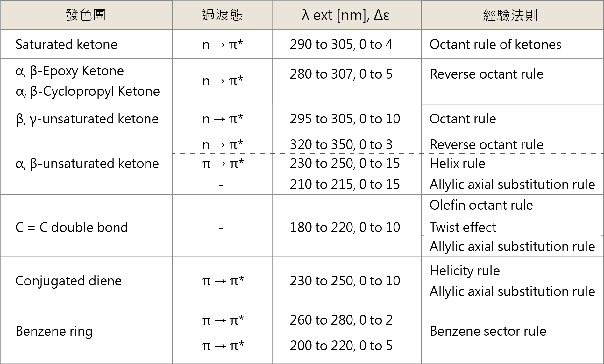Click the Olefin octant rule text

click(x=481, y=205)
